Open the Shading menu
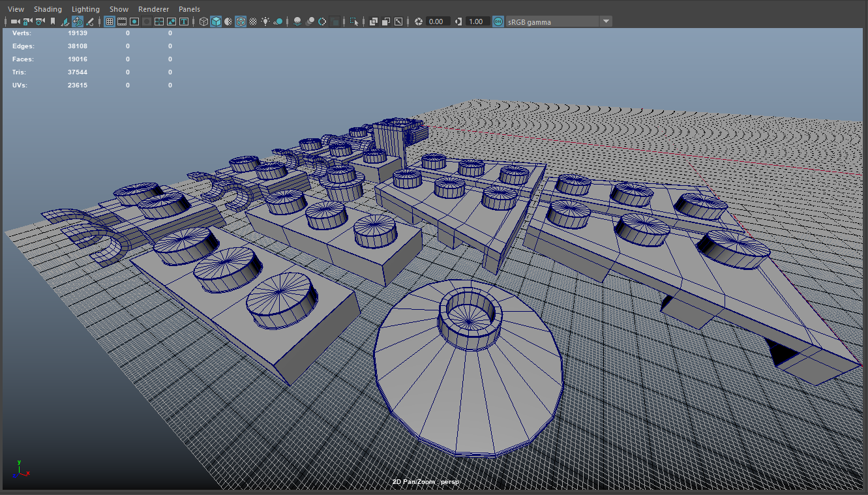The image size is (868, 495). pyautogui.click(x=48, y=9)
